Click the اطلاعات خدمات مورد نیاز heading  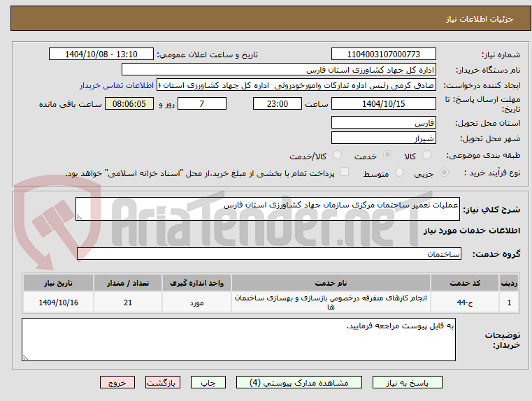pos(472,231)
